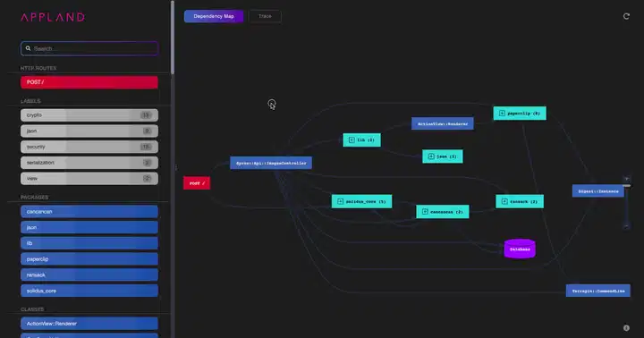Expand the paperclip package node

(x=502, y=114)
